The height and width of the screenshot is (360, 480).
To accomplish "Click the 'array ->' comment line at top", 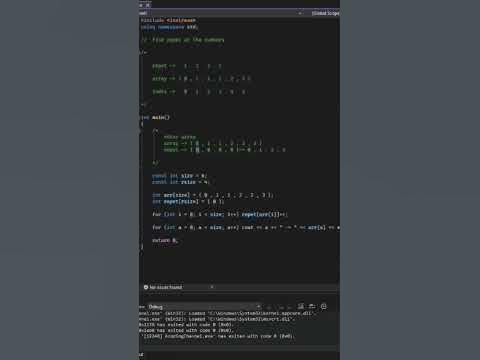I will pos(201,79).
